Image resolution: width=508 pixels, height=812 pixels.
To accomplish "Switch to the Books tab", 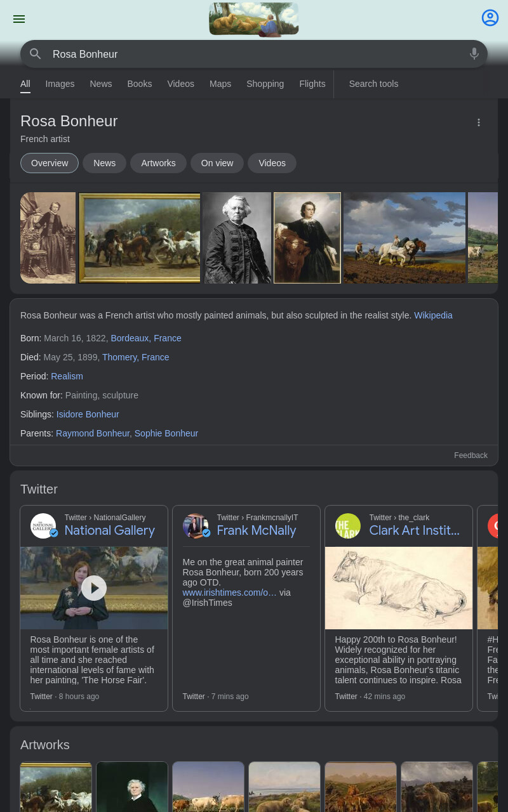I will [139, 84].
